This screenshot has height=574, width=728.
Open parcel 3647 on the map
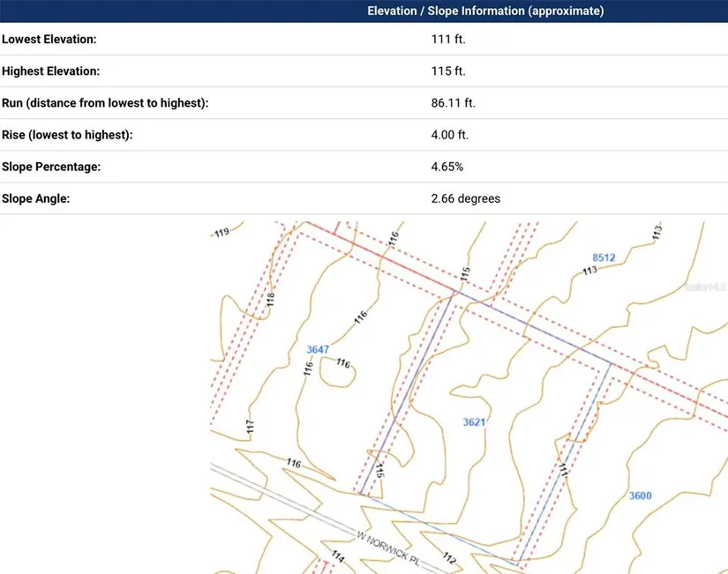318,350
